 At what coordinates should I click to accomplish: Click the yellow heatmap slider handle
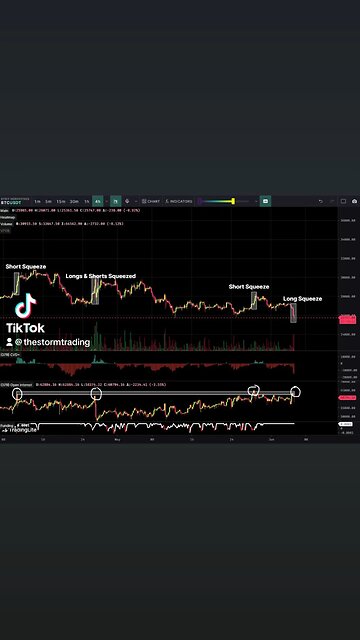(233, 201)
